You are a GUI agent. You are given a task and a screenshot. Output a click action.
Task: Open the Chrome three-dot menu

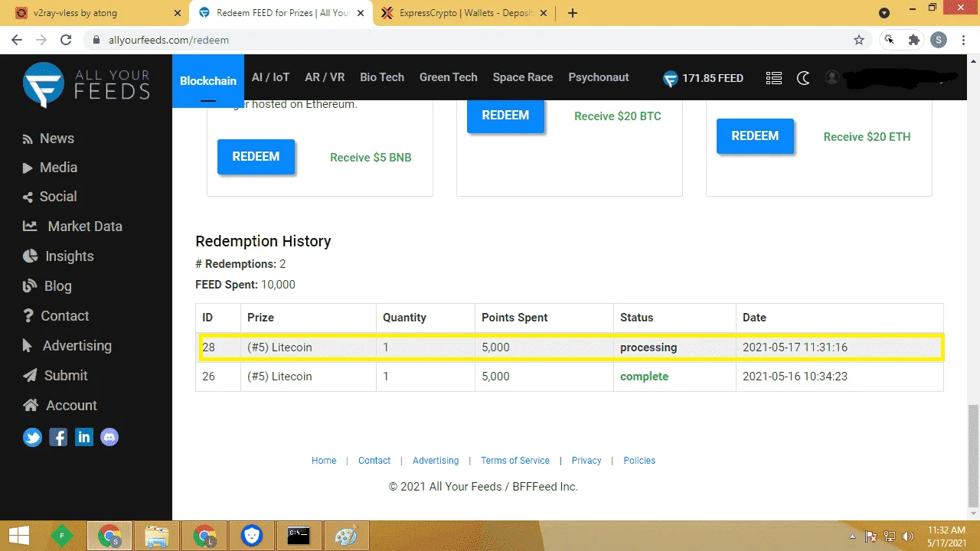(964, 40)
